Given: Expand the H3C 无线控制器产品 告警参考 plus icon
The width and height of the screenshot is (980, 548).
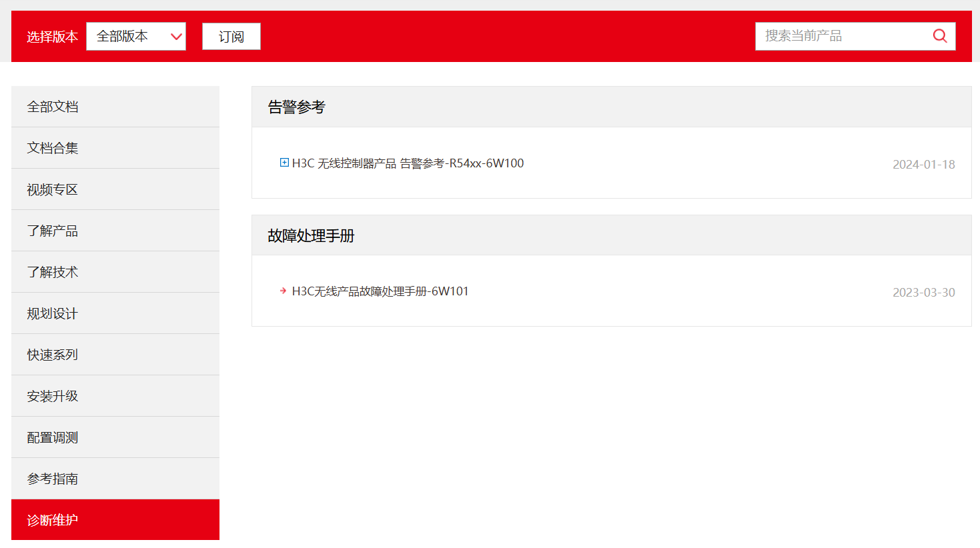Looking at the screenshot, I should 284,163.
